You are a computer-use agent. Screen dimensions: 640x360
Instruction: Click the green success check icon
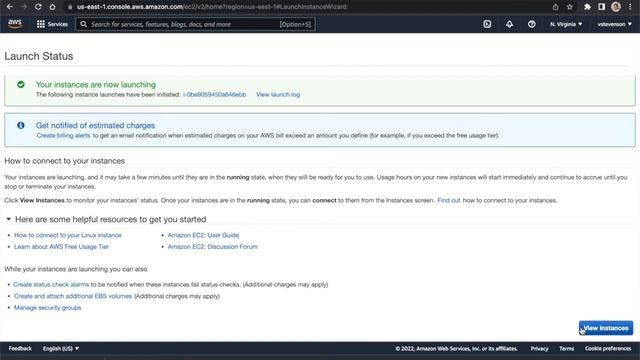[x=21, y=84]
